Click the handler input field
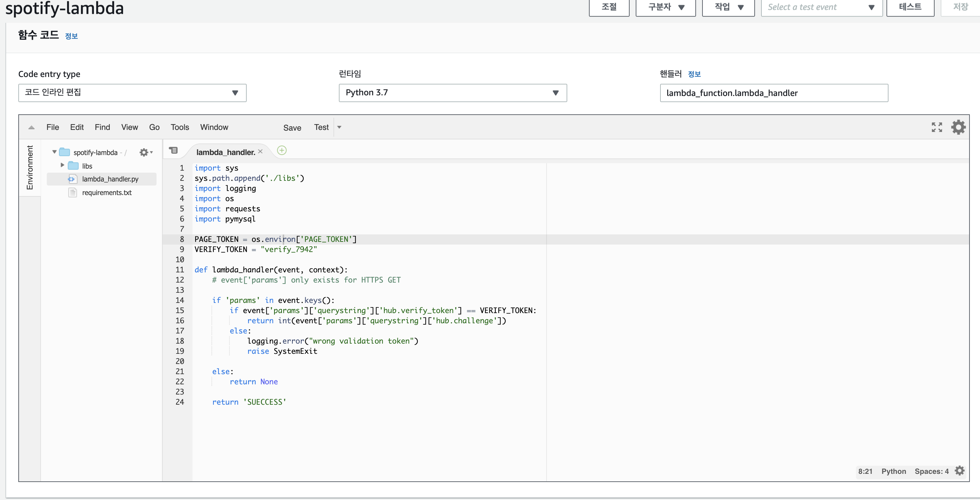Image resolution: width=980 pixels, height=500 pixels. click(x=773, y=93)
